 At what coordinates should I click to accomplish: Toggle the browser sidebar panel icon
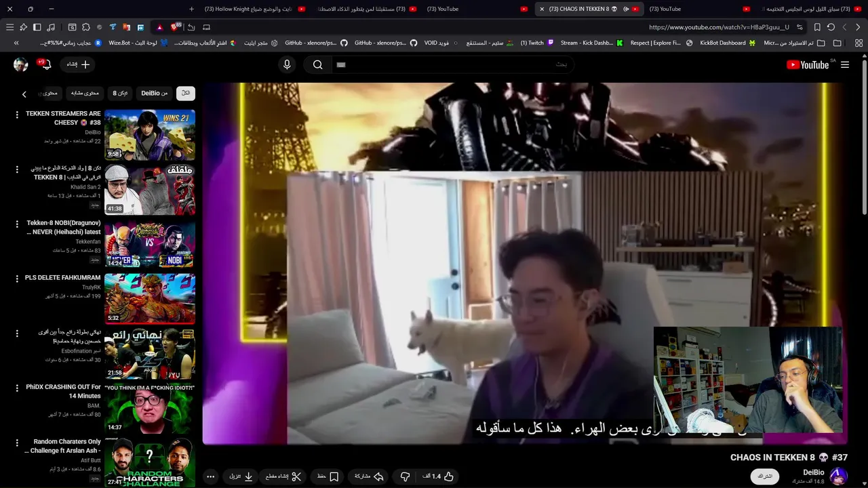[37, 27]
